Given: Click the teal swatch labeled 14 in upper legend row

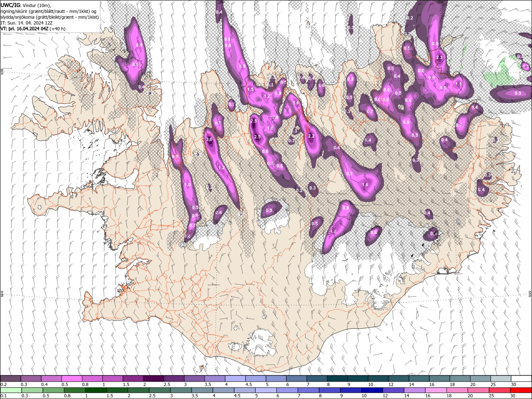Looking at the screenshot, I should [419, 379].
